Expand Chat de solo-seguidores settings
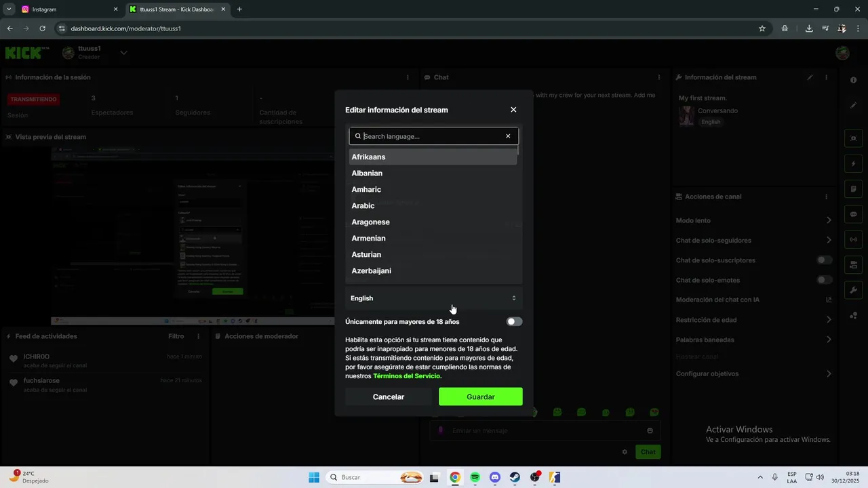The height and width of the screenshot is (488, 868). coord(753,240)
